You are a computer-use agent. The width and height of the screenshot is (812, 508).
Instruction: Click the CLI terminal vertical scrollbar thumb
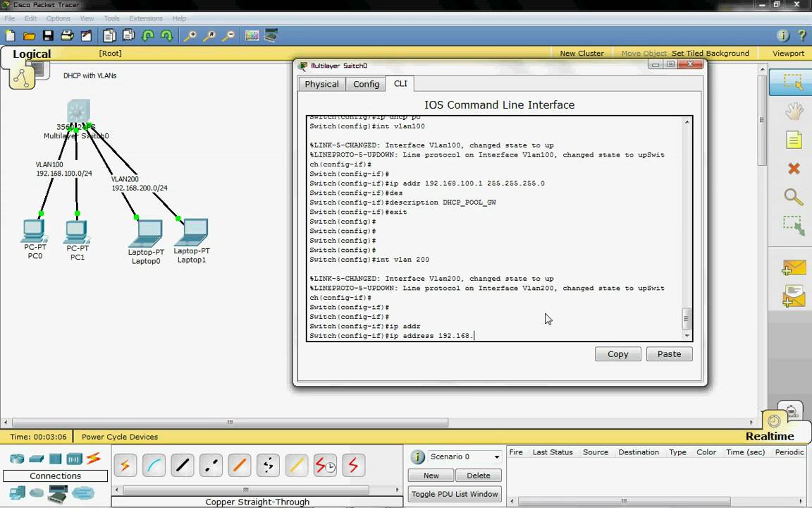pyautogui.click(x=687, y=319)
